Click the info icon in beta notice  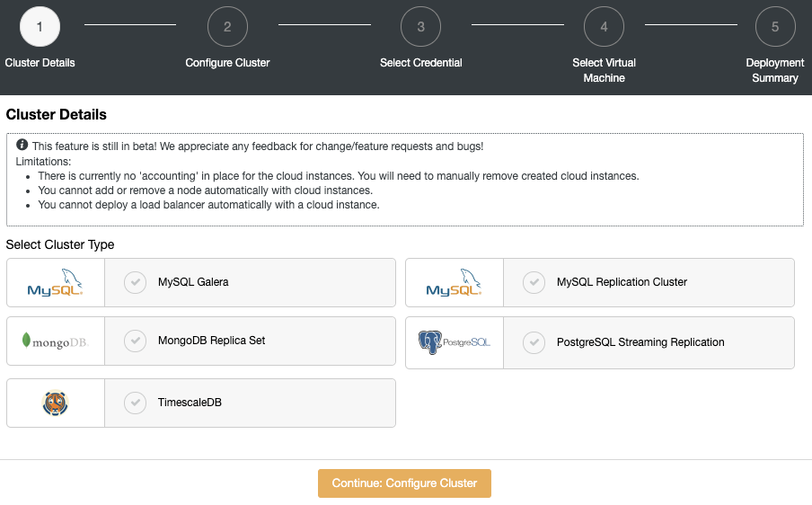[22, 145]
